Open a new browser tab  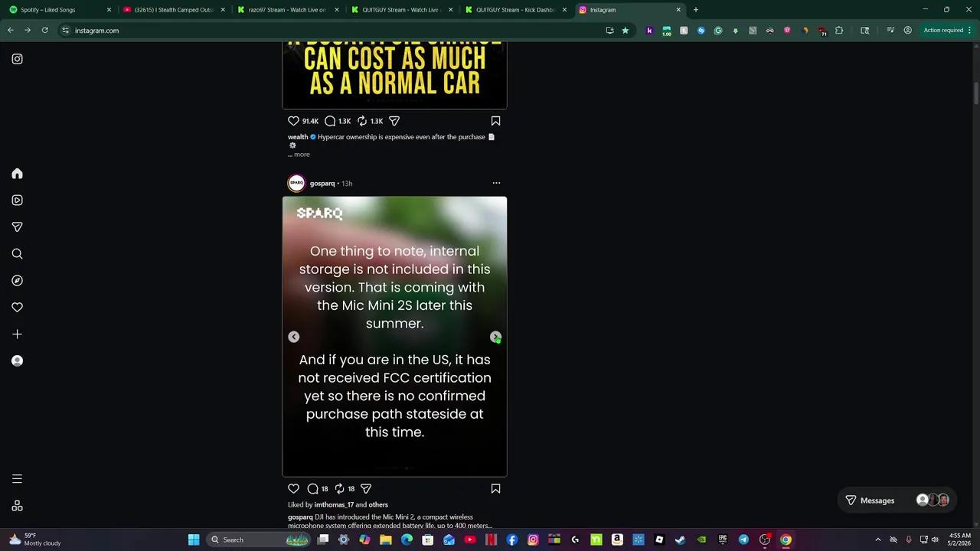pos(695,10)
